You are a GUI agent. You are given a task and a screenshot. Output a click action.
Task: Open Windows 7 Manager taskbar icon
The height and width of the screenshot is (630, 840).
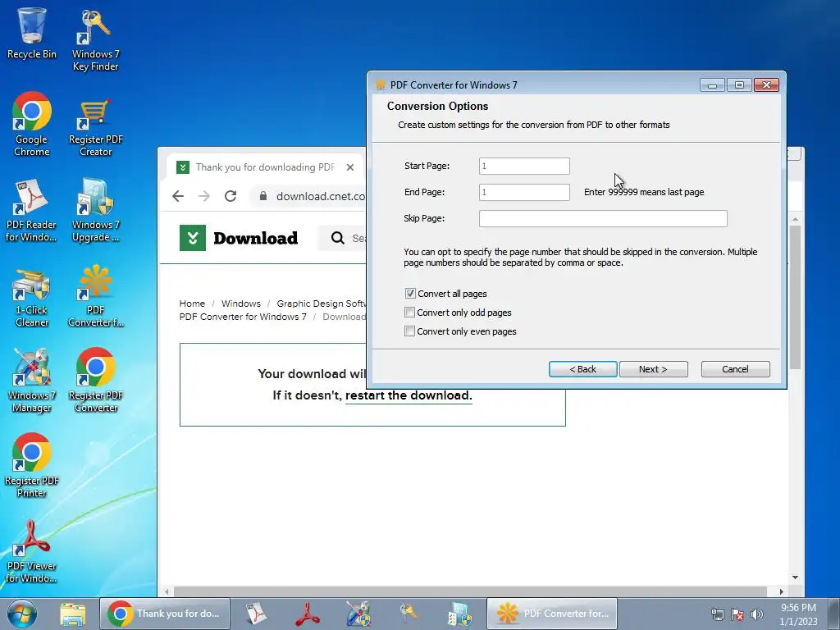click(358, 614)
